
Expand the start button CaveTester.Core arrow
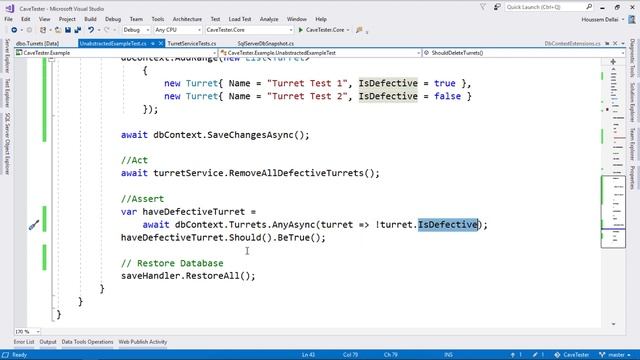tap(348, 30)
